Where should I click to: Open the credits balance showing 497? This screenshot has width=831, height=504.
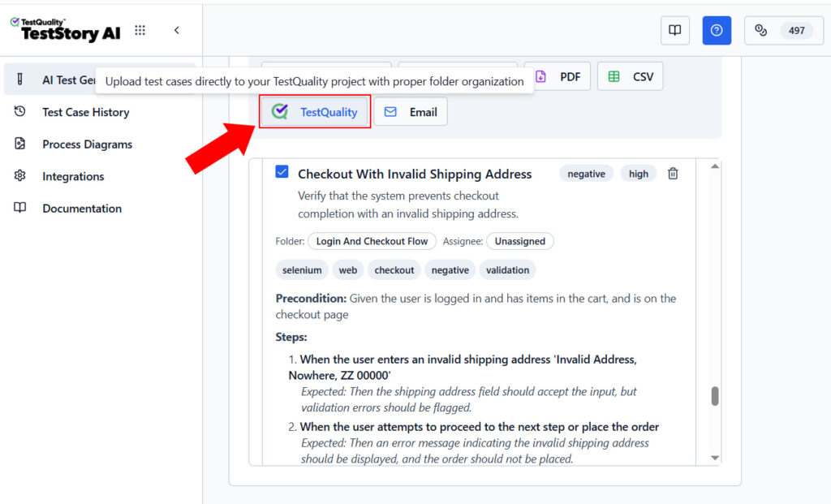(x=783, y=30)
